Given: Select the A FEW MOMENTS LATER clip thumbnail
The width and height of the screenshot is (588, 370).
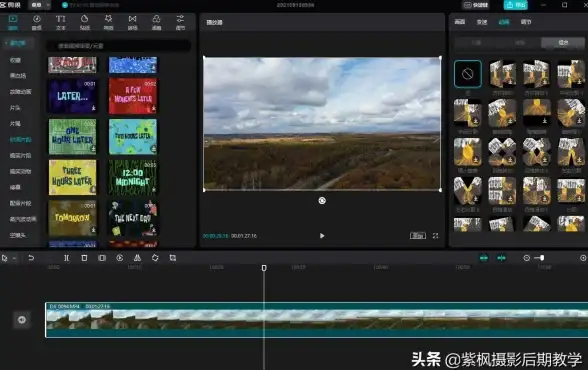Looking at the screenshot, I should point(133,96).
